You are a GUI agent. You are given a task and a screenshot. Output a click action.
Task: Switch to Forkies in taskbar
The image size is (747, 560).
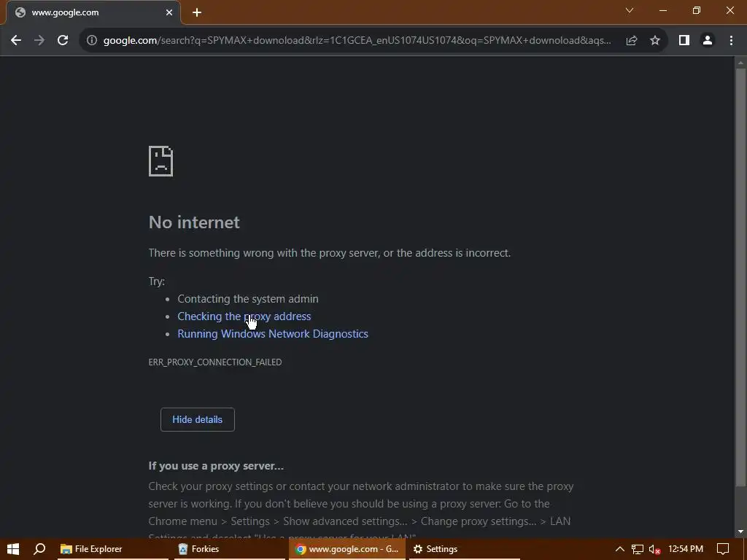(x=228, y=549)
